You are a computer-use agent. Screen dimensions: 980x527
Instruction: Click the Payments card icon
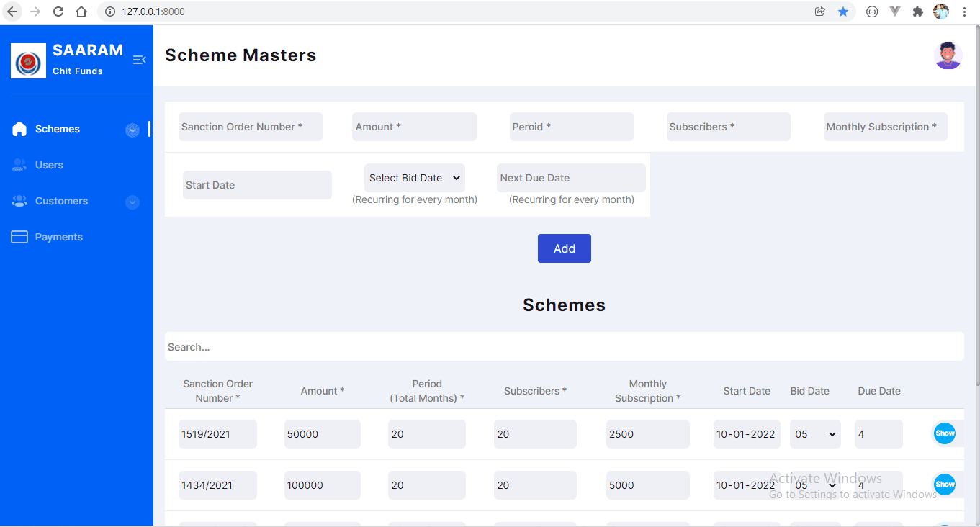[x=19, y=236]
